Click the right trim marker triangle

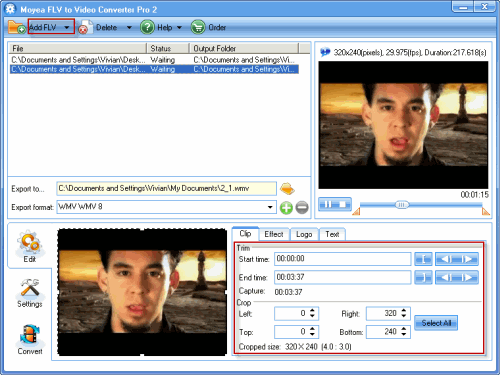coord(485,211)
